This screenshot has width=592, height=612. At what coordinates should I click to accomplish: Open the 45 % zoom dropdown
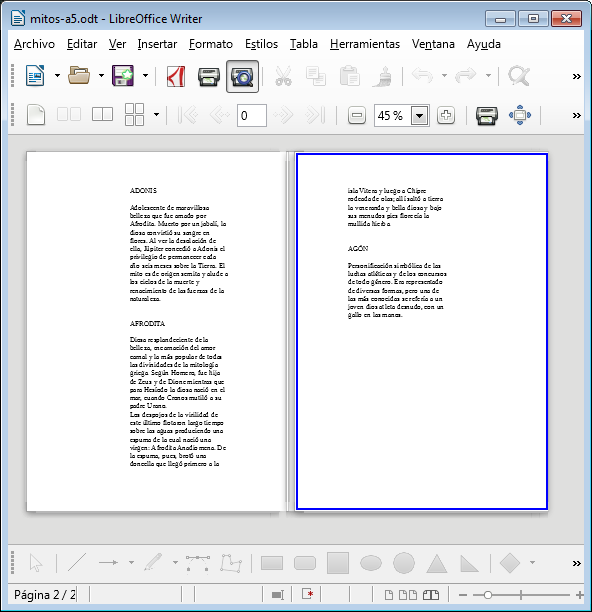point(420,116)
